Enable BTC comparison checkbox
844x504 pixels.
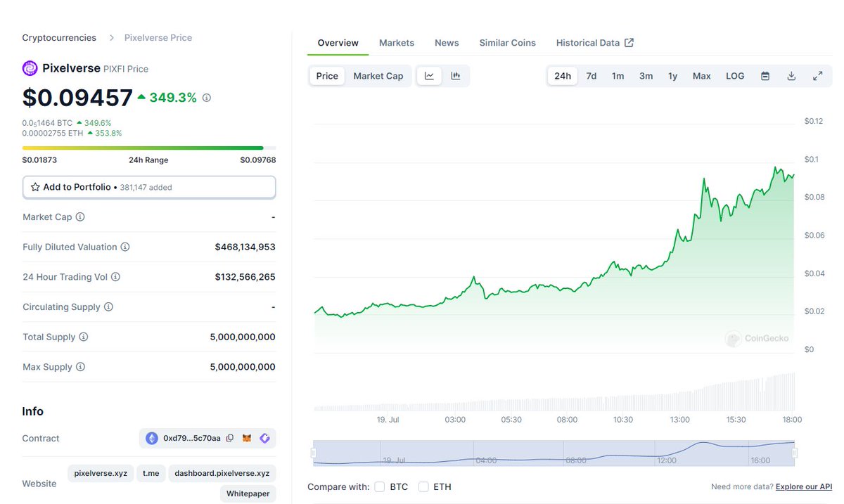tap(380, 486)
